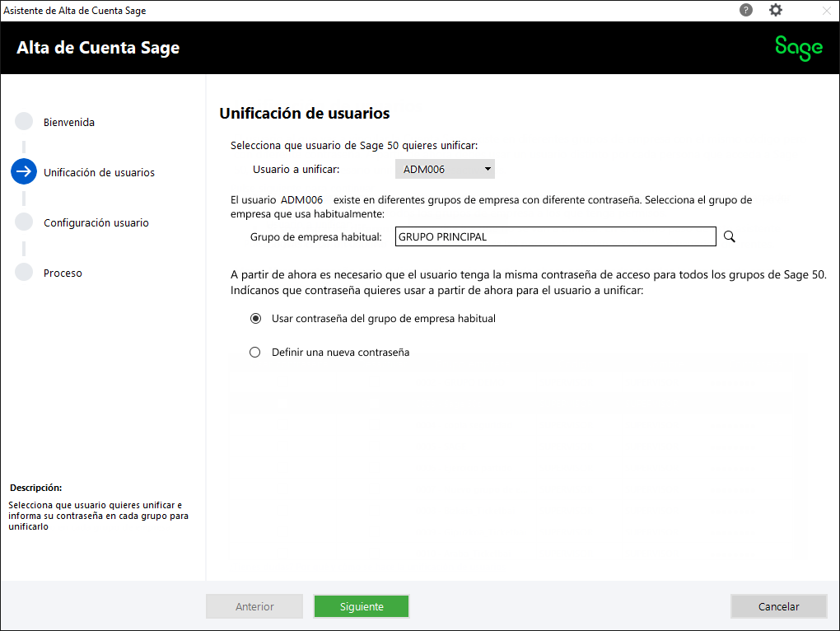Click the Usuario a unificar label
Screen dimensions: 840x631
pos(296,169)
